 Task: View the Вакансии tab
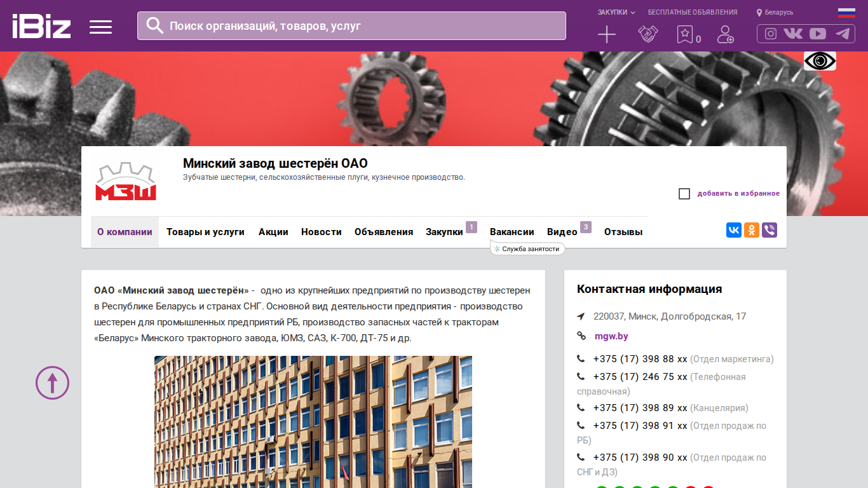512,232
